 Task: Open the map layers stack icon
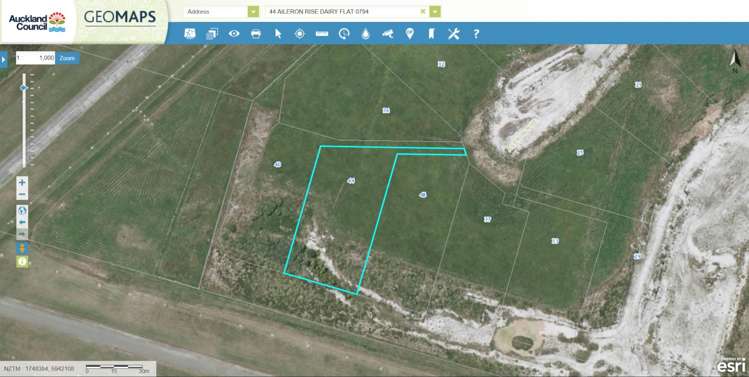212,33
